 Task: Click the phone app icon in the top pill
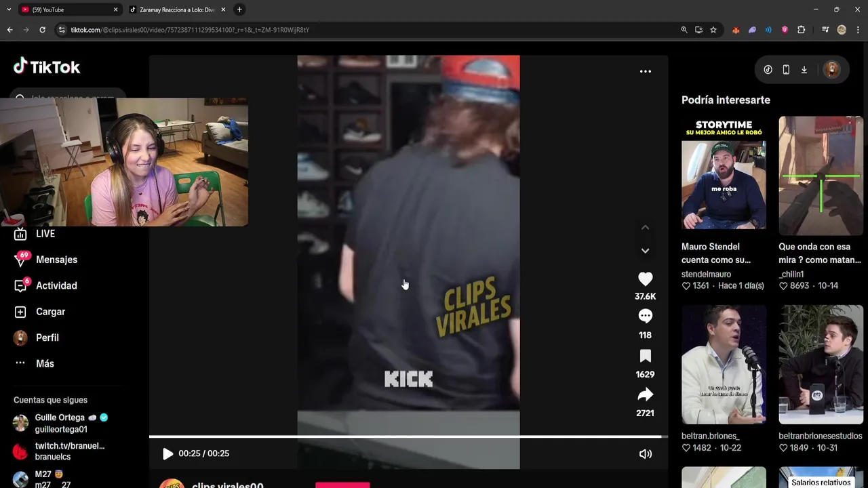coord(786,69)
